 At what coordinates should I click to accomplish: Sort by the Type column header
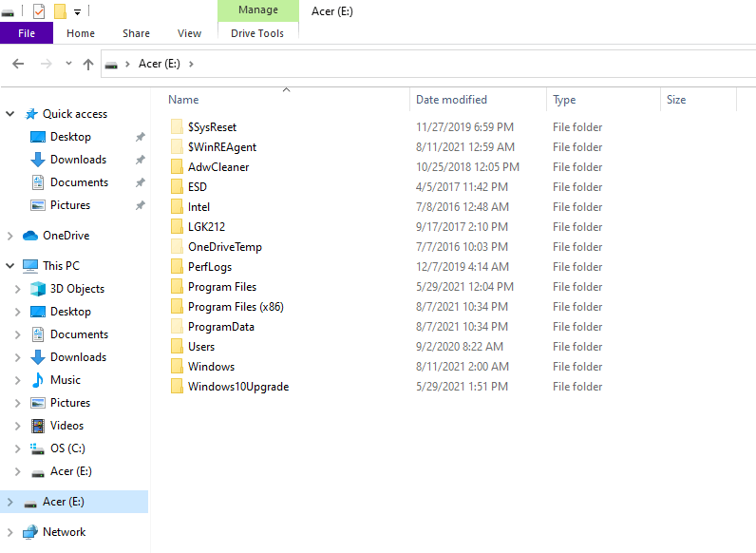tap(564, 100)
